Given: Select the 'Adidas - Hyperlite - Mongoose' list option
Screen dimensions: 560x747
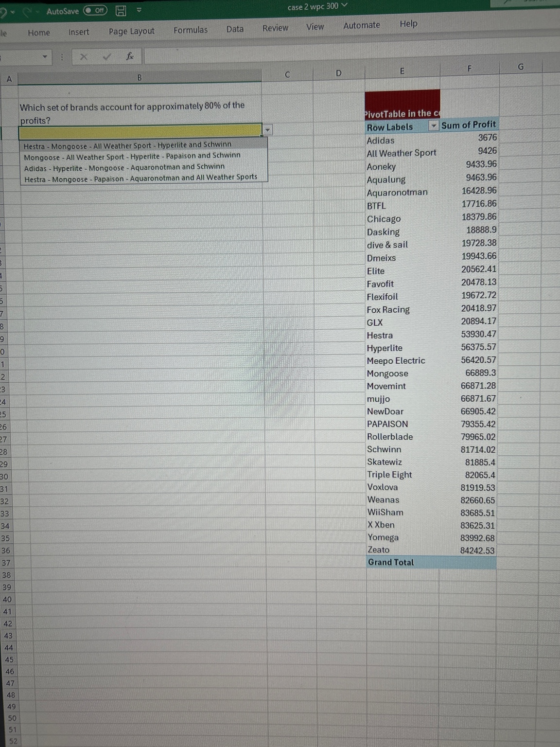Looking at the screenshot, I should 124,166.
